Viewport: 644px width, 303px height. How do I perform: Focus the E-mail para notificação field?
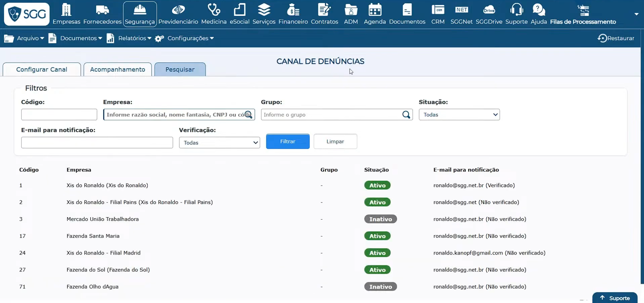(x=97, y=143)
